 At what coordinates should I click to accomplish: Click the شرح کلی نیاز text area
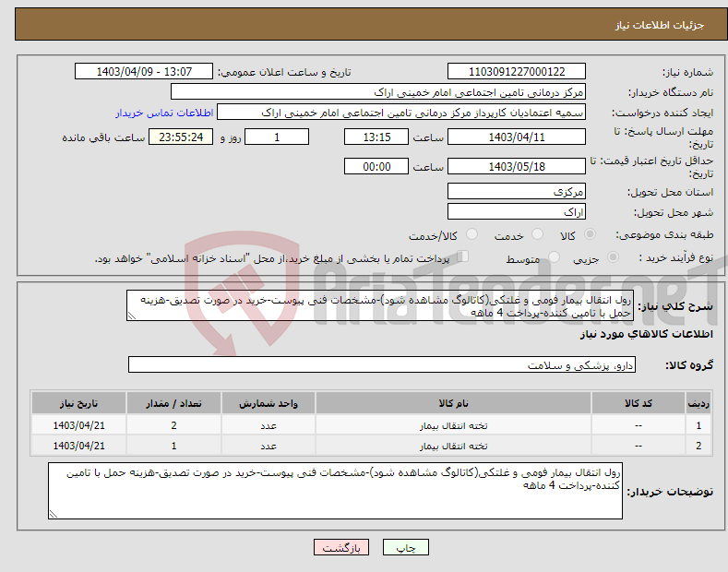(x=380, y=305)
